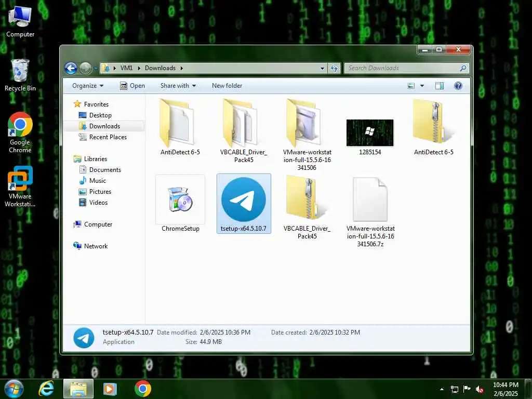This screenshot has height=399, width=532.
Task: Click the Windows Start button
Action: (14, 389)
